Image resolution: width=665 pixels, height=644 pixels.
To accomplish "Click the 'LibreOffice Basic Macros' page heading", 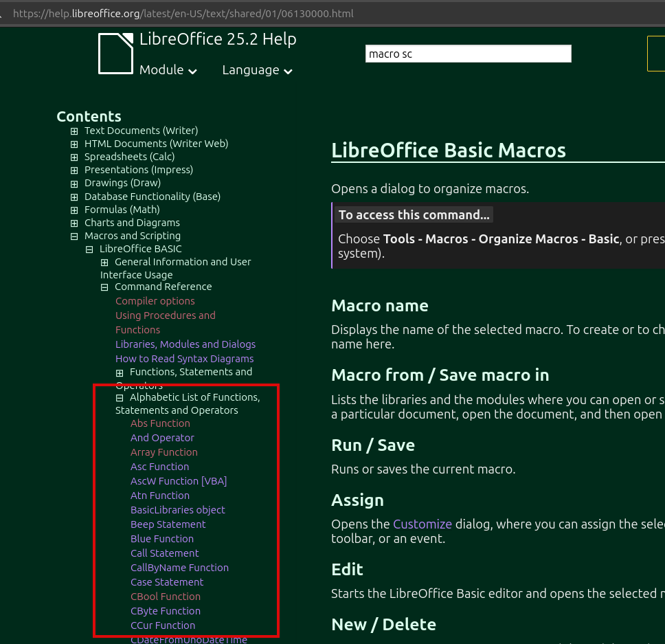I will pos(449,151).
